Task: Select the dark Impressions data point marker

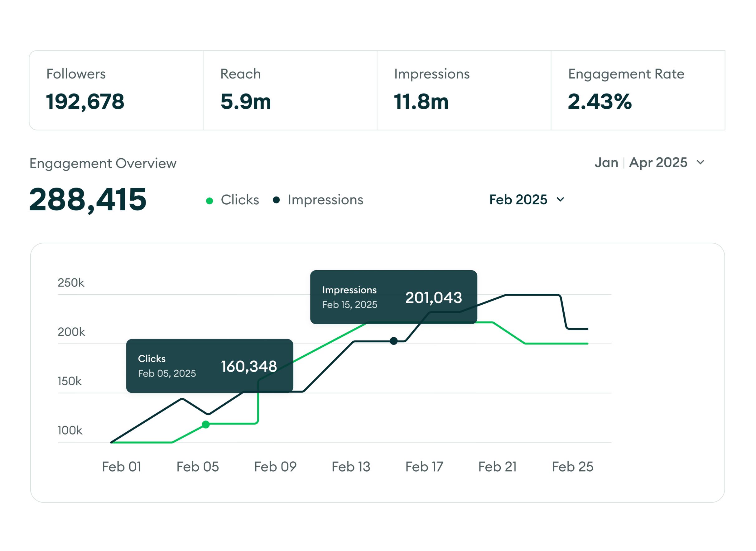Action: click(394, 341)
